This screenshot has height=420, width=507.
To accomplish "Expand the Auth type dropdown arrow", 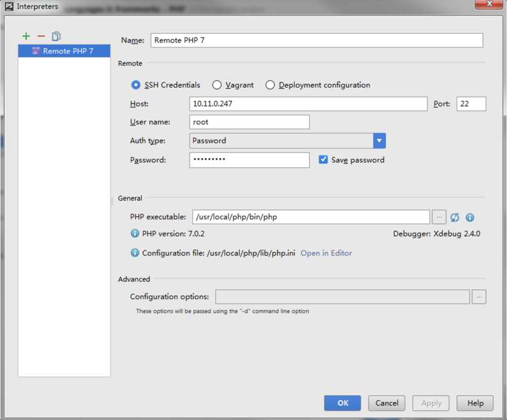I will click(379, 141).
